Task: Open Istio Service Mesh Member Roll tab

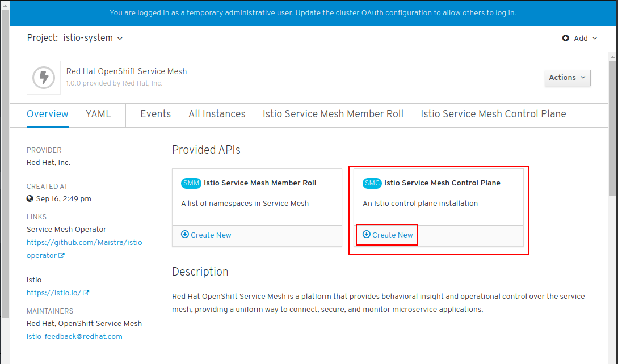Action: point(333,114)
